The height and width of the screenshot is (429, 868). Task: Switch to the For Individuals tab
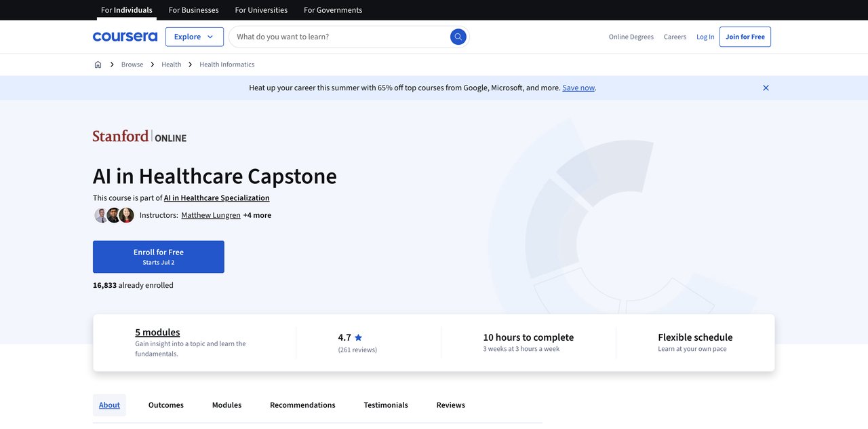[x=127, y=10]
